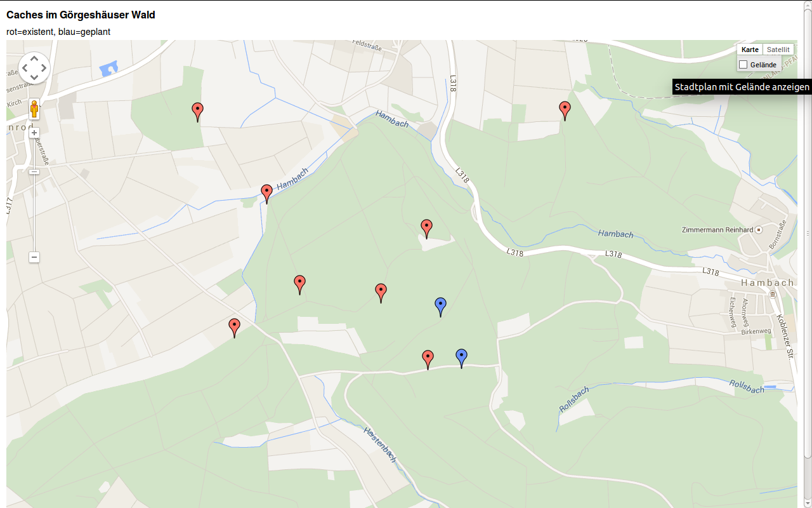
Task: Switch to the Satellit view
Action: coord(778,50)
